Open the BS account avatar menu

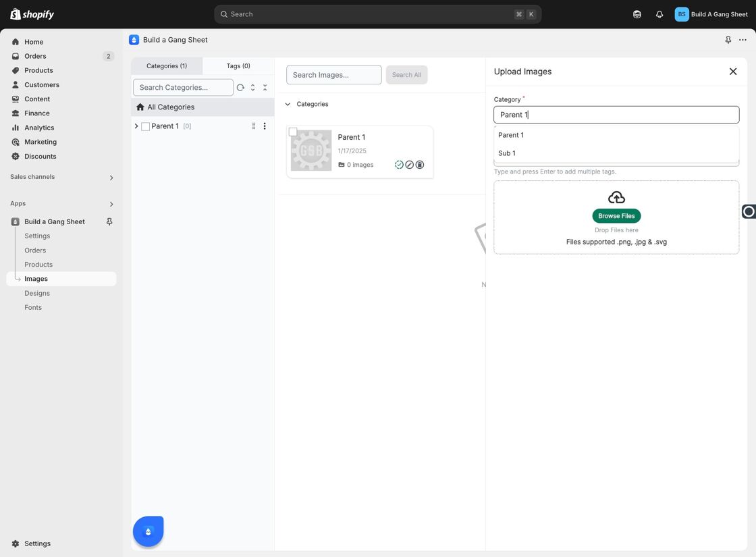[x=681, y=14]
